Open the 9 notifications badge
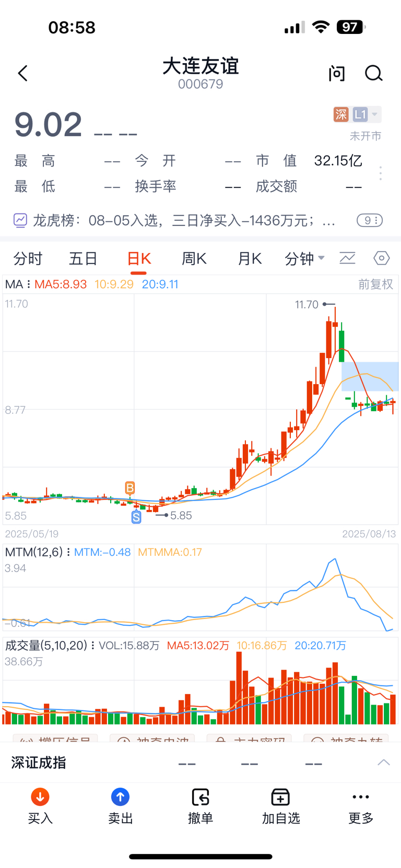 click(x=370, y=220)
